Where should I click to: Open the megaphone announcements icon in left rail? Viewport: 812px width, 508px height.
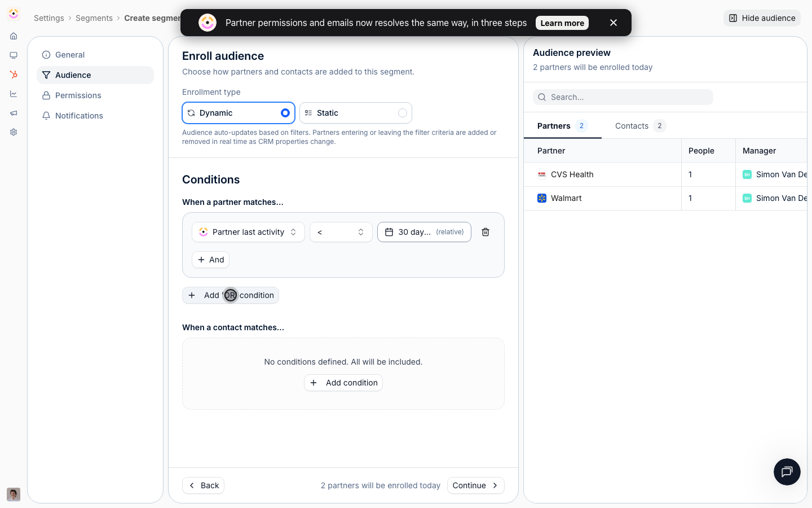14,113
